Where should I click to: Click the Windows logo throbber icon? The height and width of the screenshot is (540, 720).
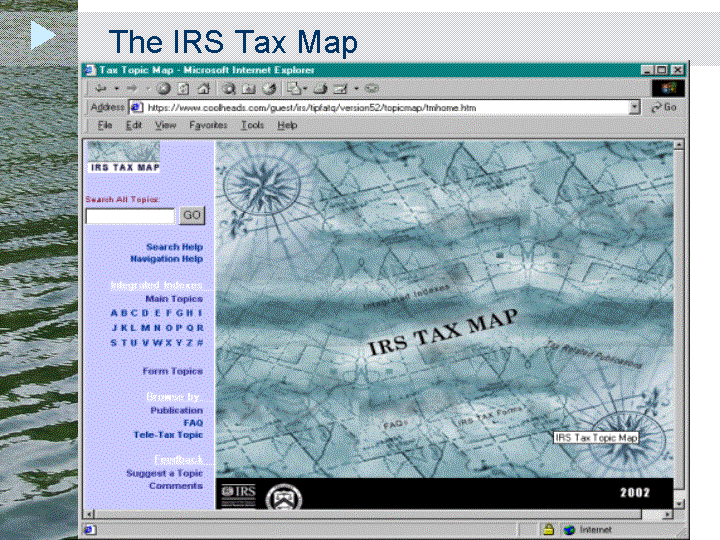click(x=668, y=88)
